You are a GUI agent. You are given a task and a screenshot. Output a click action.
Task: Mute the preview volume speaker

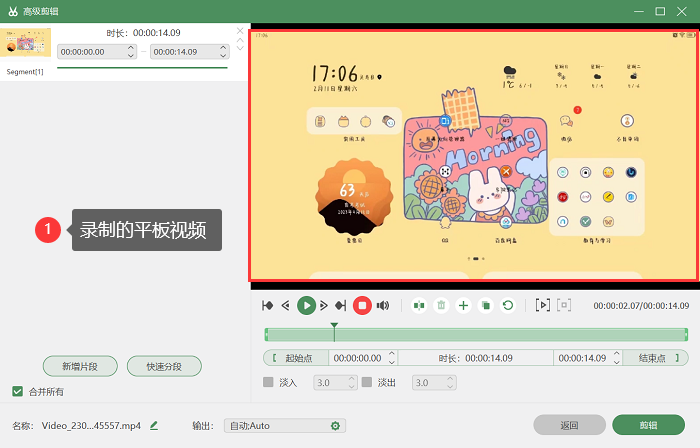tap(383, 306)
